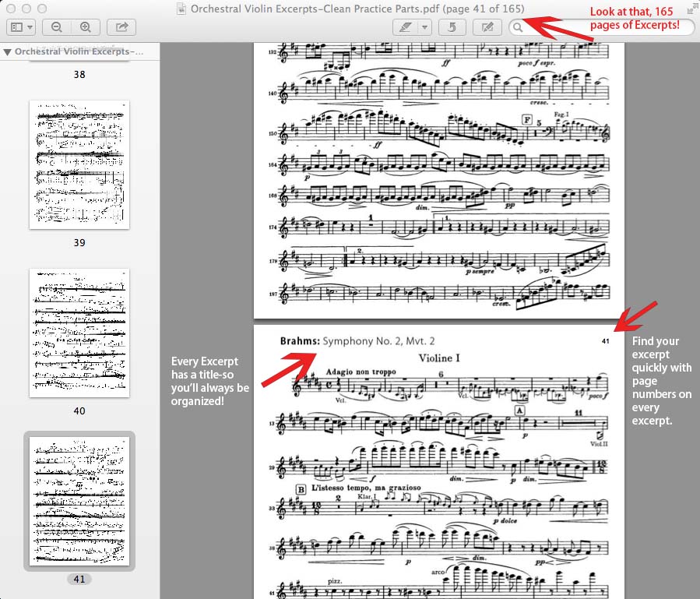Click the magnifier icon inside search field
This screenshot has width=700, height=599.
[518, 28]
